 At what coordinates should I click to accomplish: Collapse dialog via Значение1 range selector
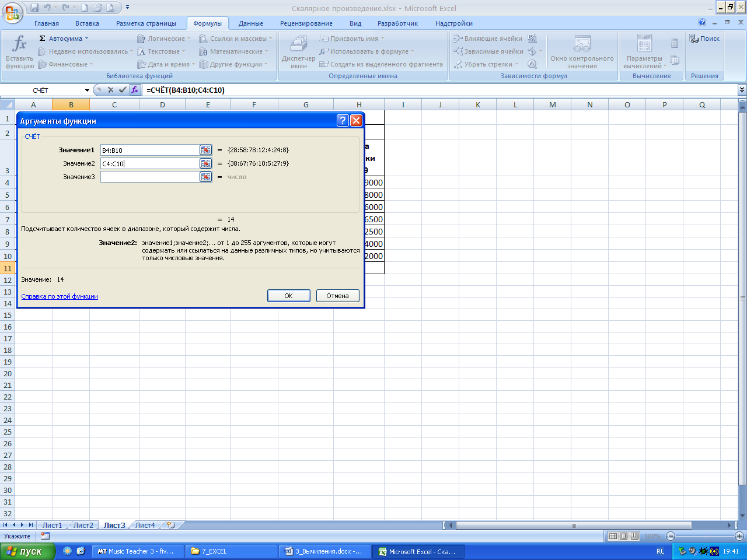(x=205, y=150)
